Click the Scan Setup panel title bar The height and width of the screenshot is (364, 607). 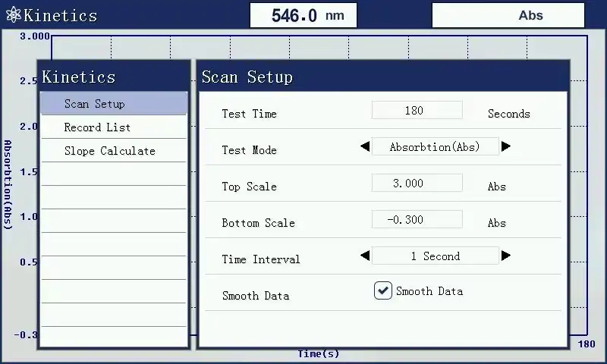coord(382,77)
